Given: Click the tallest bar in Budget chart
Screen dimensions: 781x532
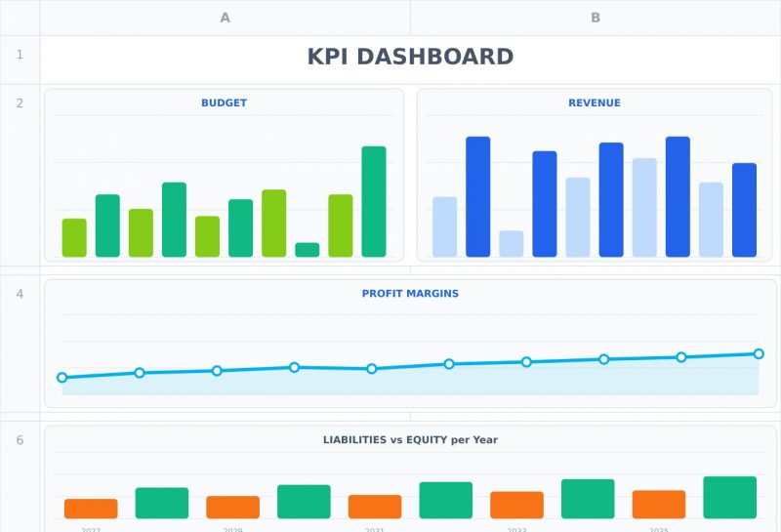Looking at the screenshot, I should [374, 202].
